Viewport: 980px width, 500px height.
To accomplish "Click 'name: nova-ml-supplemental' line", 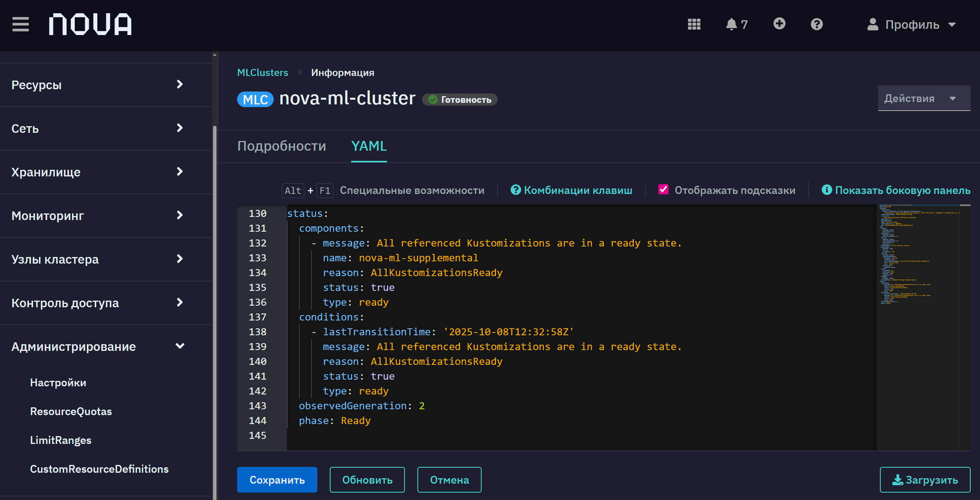I will click(400, 258).
